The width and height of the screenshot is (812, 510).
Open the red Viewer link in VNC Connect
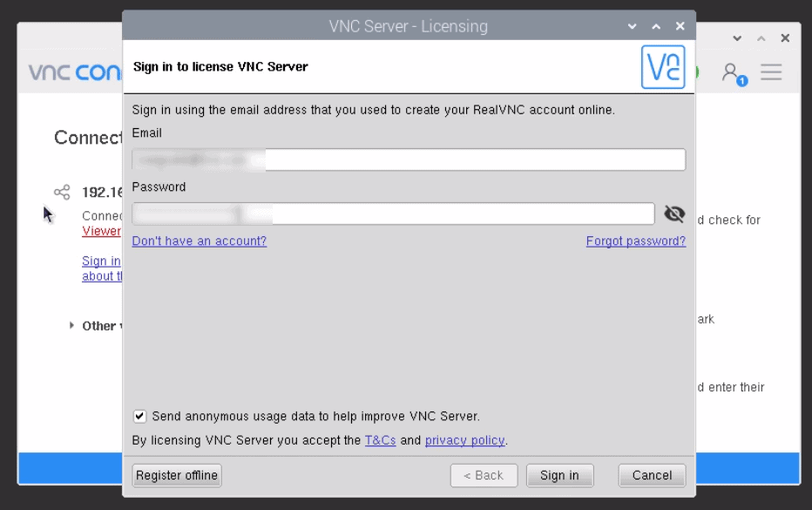point(101,231)
